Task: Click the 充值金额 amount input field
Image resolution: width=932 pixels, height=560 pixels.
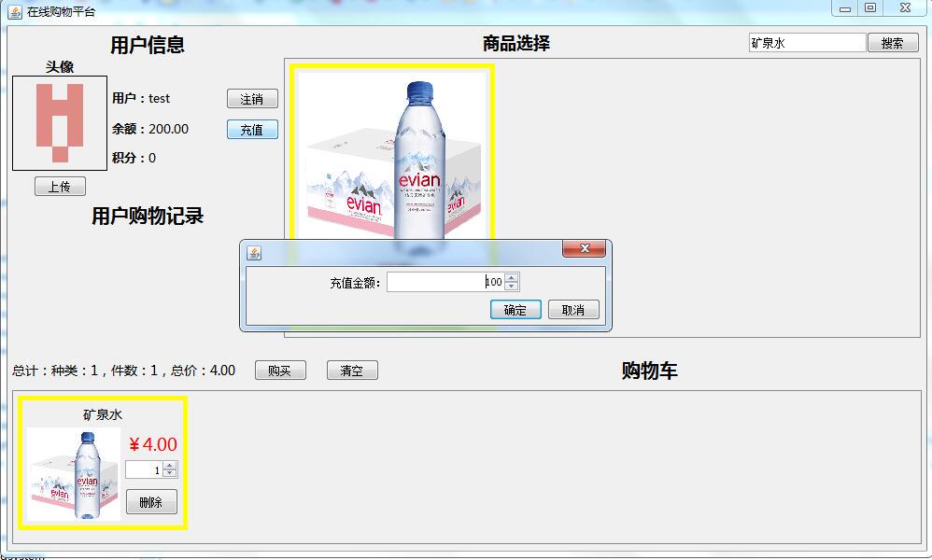Action: pyautogui.click(x=445, y=282)
